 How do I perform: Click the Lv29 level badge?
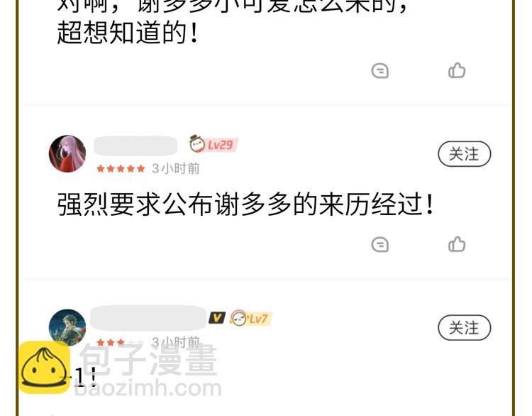214,144
